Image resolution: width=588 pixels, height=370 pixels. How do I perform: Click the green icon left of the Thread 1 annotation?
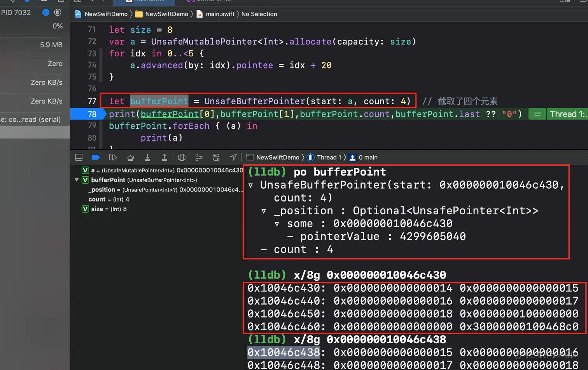pyautogui.click(x=537, y=114)
